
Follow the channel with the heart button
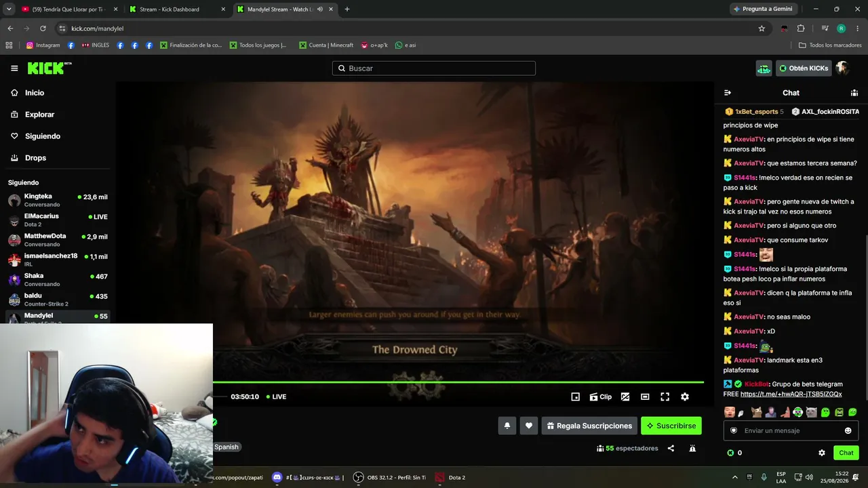(x=529, y=426)
